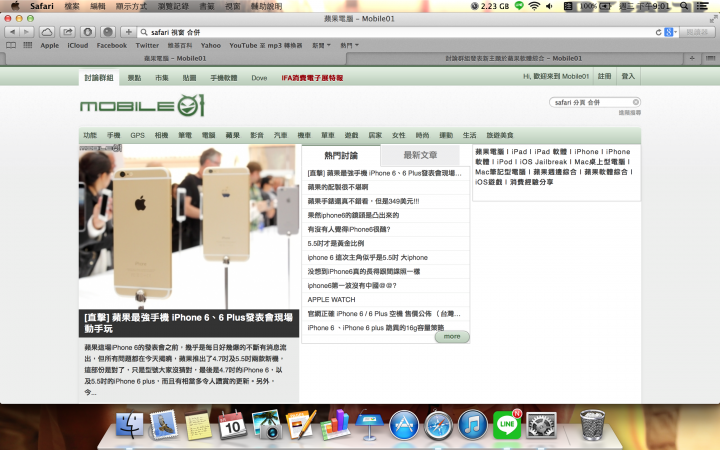Enter full screen with the corner arrows icon
The image size is (720, 450).
click(x=713, y=19)
